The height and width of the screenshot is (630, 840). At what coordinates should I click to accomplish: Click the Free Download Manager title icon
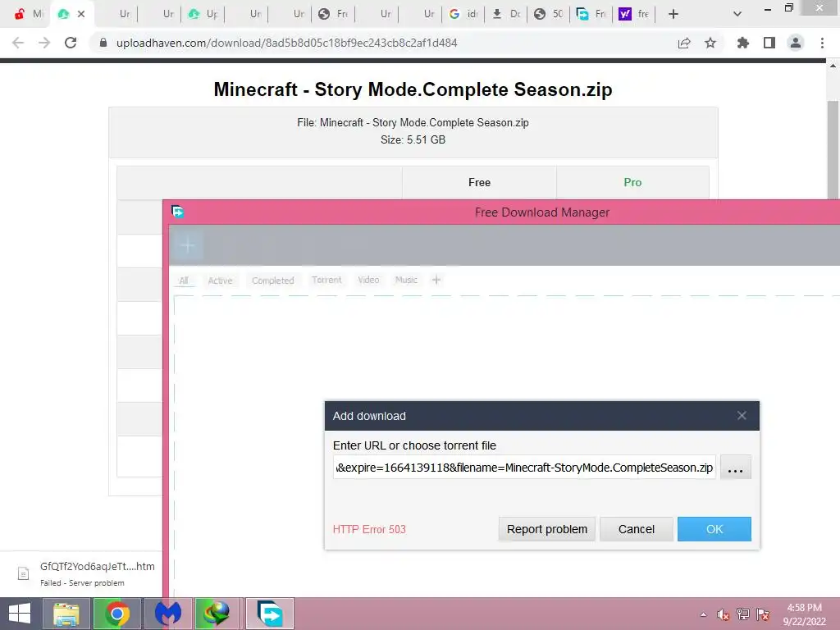tap(178, 212)
